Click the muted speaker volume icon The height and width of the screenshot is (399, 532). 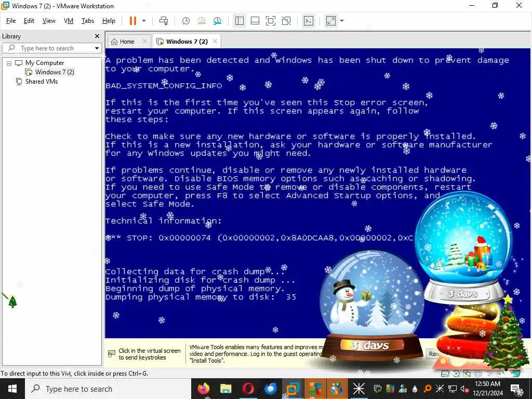point(464,389)
